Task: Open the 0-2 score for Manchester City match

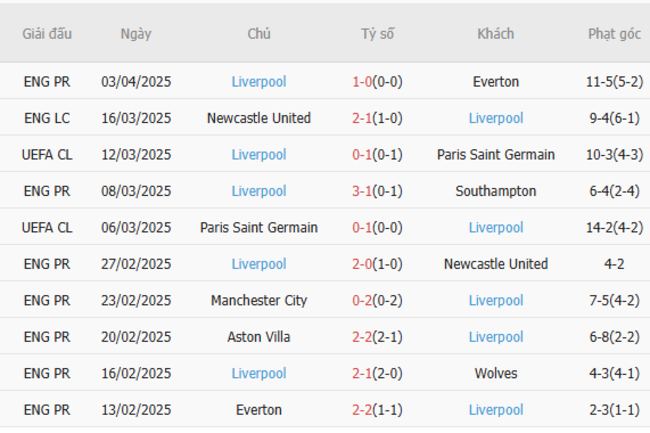Action: tap(362, 300)
